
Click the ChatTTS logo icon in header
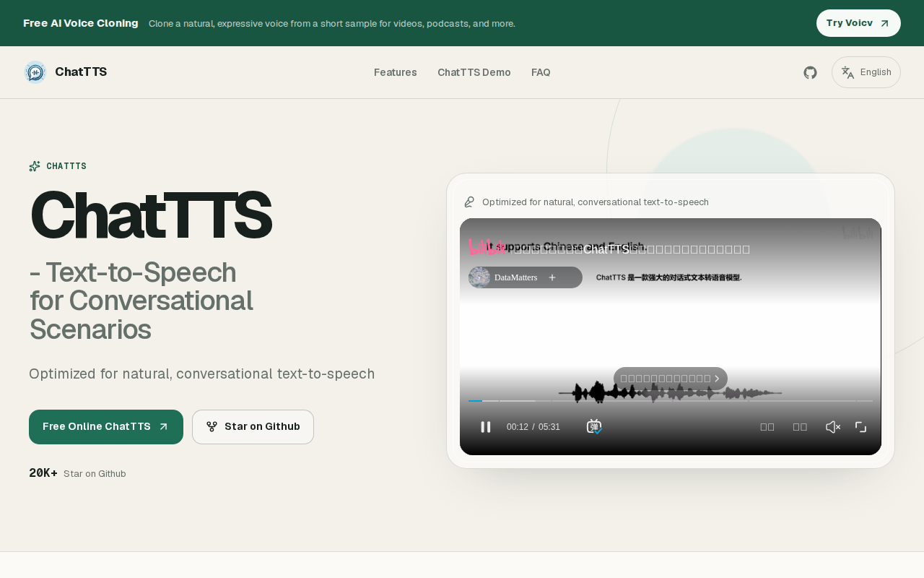[x=35, y=72]
